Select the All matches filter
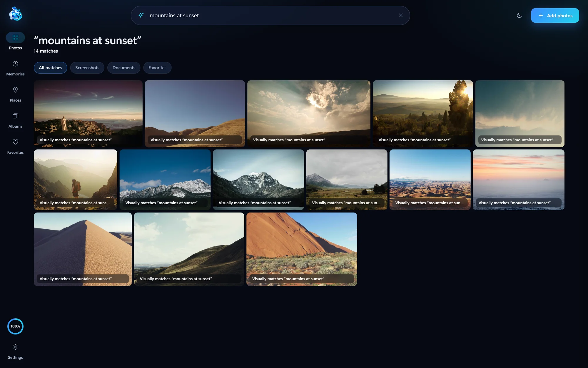This screenshot has height=368, width=588. coord(51,68)
